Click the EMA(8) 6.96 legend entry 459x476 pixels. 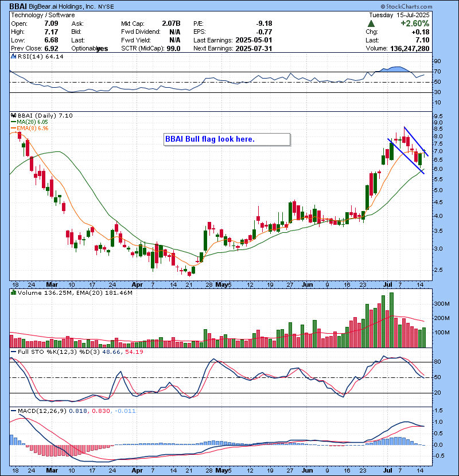(x=29, y=128)
